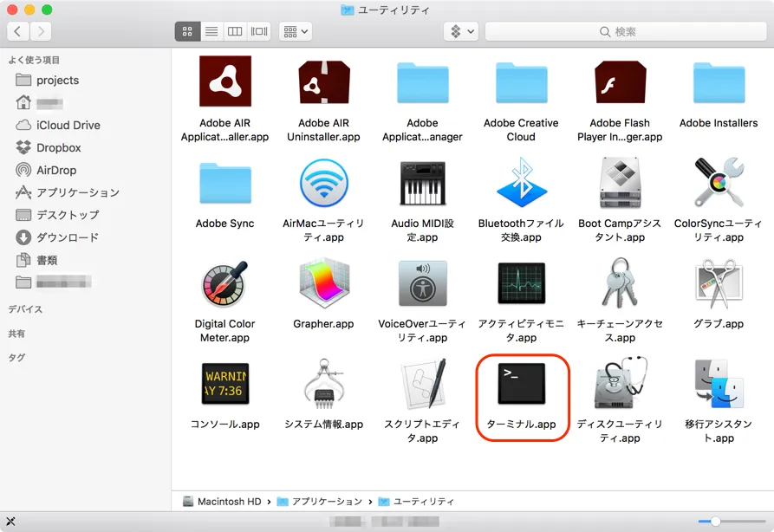This screenshot has width=774, height=532.
Task: Select the AirMac Utility Wi-Fi icon
Action: coord(324,183)
